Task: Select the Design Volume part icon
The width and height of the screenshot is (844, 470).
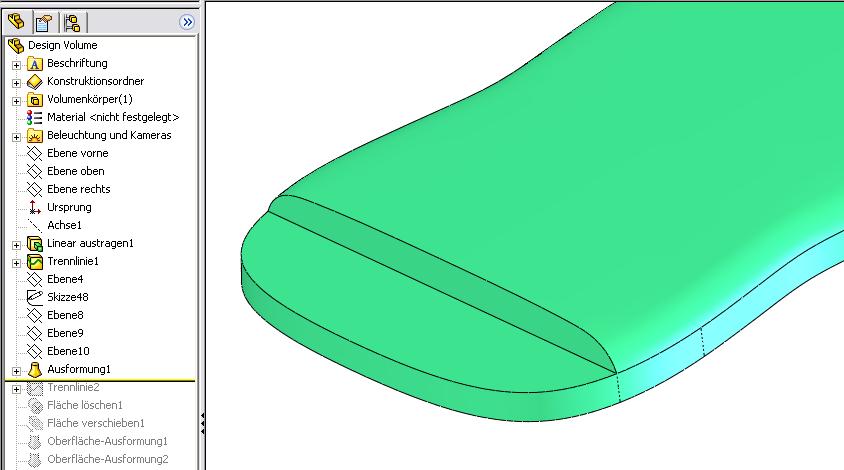Action: (x=16, y=46)
